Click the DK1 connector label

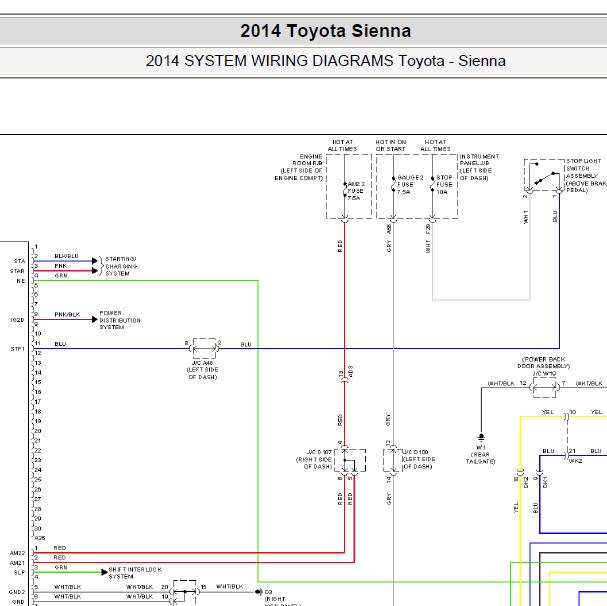[x=545, y=482]
